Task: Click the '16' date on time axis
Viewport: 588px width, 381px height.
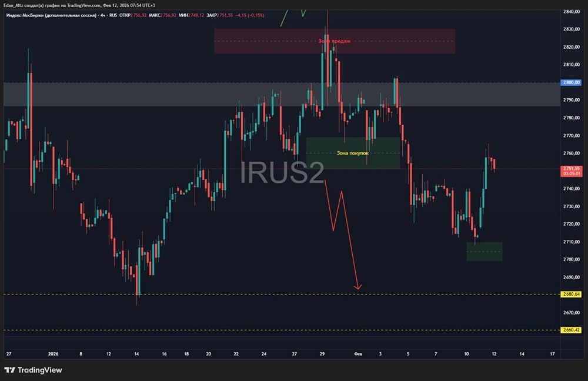Action: [164, 353]
